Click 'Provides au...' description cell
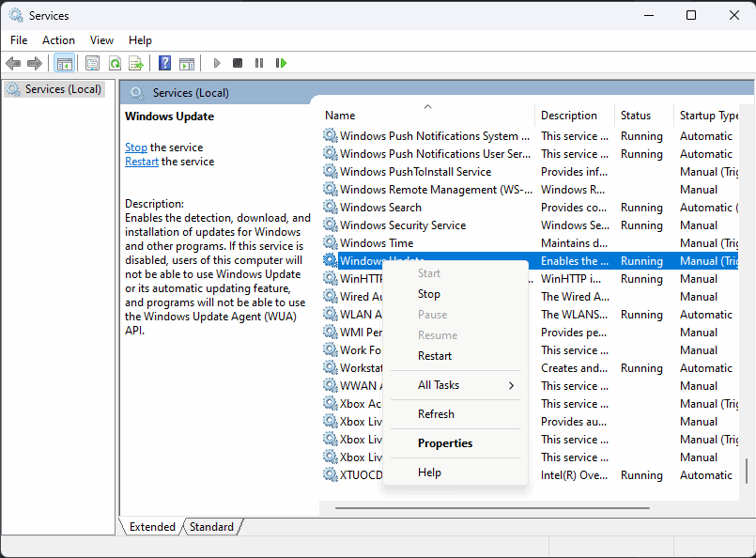Screen dimensions: 756x558 [x=574, y=422]
